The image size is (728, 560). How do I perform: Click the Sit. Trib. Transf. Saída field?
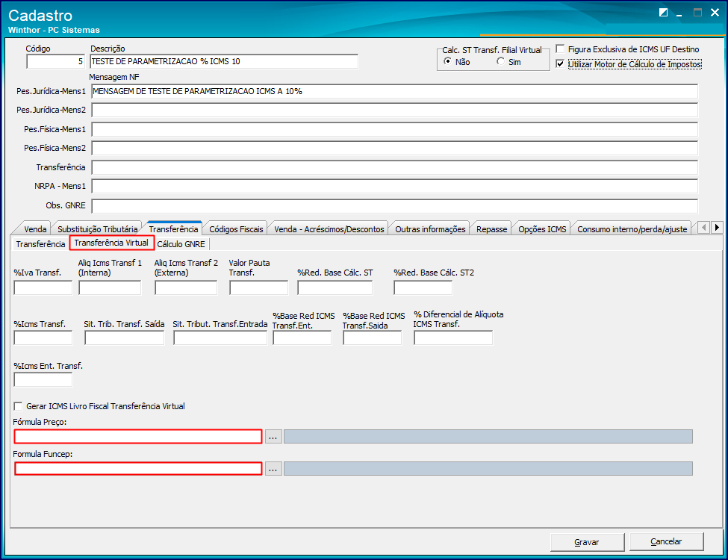(x=125, y=337)
